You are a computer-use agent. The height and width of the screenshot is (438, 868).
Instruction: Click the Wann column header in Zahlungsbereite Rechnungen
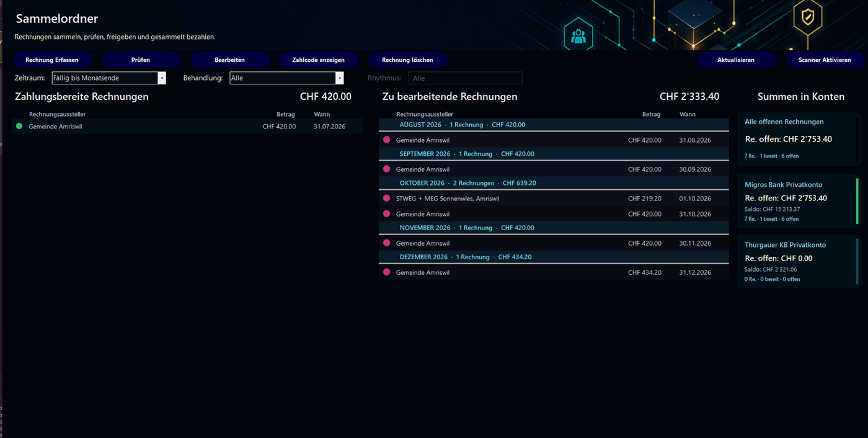(322, 114)
